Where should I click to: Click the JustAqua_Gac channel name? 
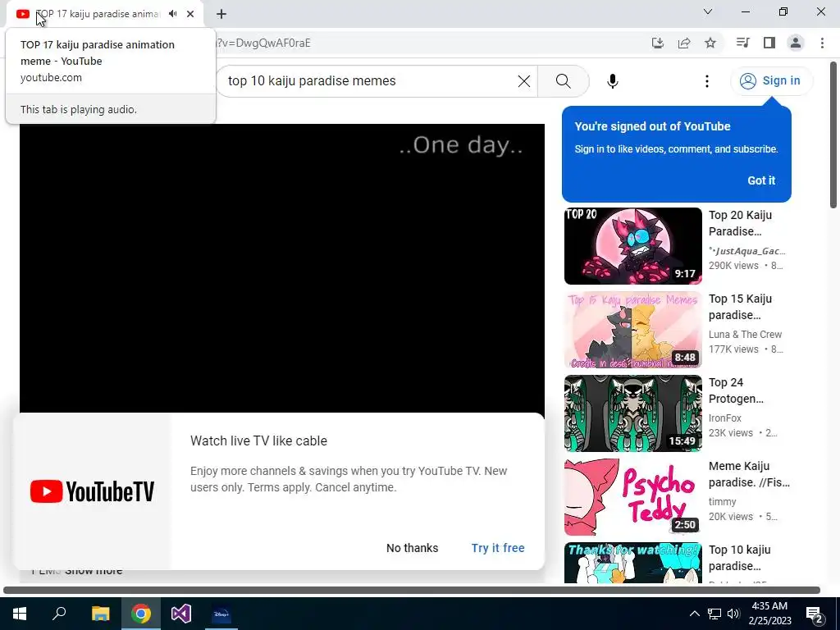[x=746, y=251]
